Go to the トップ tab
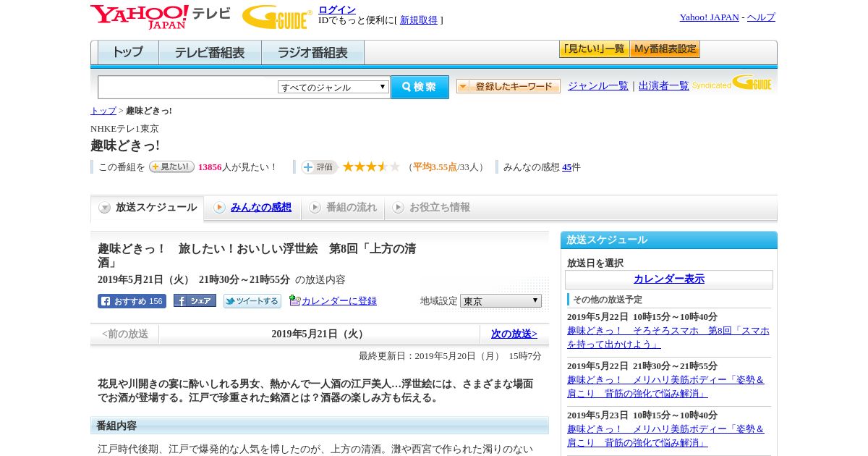This screenshot has height=456, width=868. (128, 53)
